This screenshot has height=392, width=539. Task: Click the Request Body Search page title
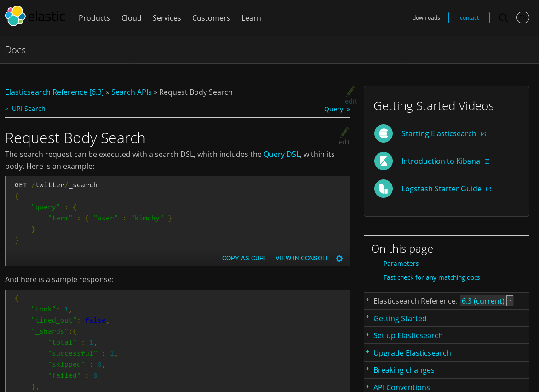[75, 138]
